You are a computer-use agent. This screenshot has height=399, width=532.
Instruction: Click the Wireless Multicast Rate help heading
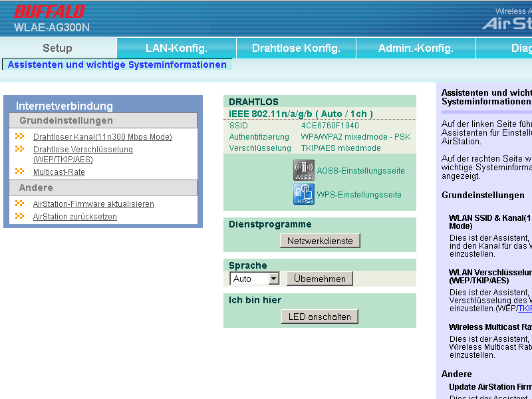(490, 327)
